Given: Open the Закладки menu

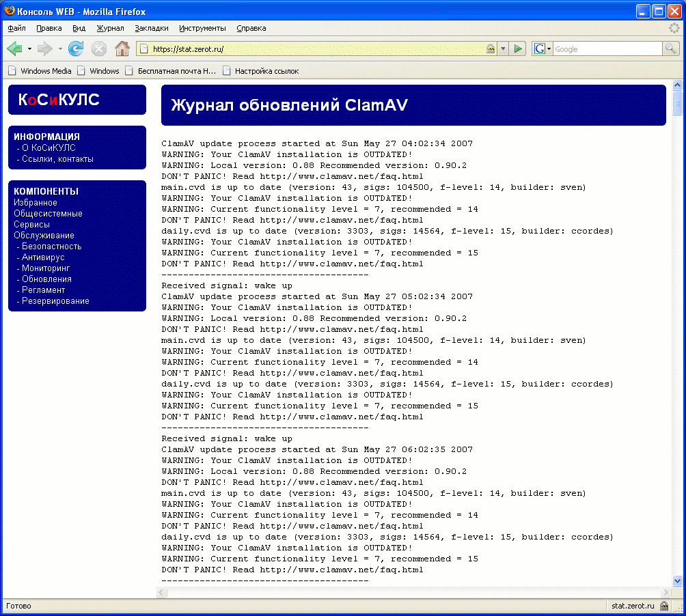Looking at the screenshot, I should (152, 29).
